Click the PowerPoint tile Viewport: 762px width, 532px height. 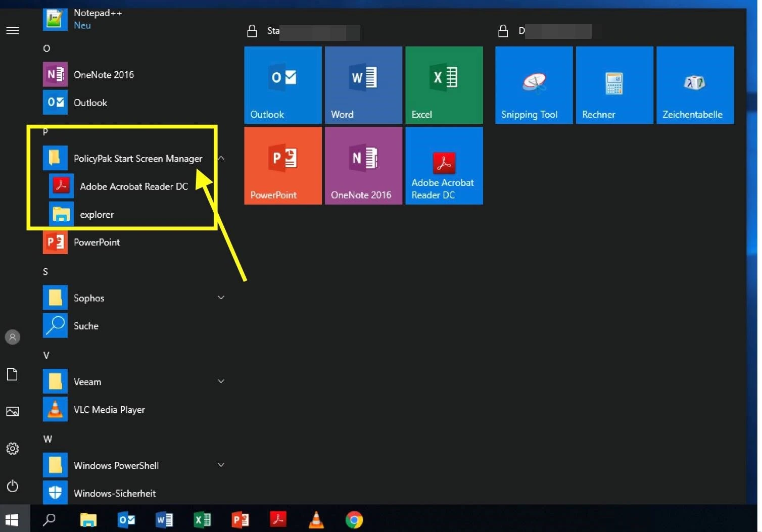(x=282, y=166)
